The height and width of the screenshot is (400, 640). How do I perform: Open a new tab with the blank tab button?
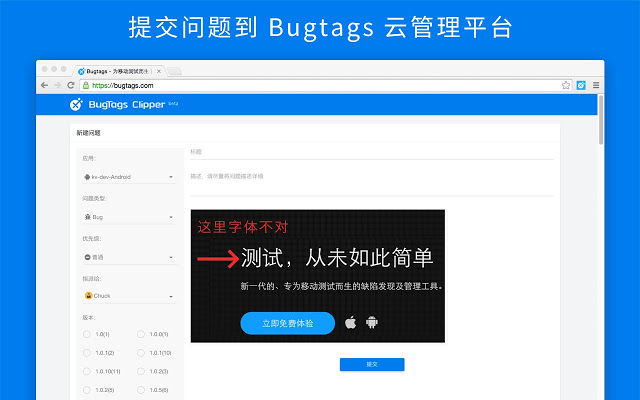pyautogui.click(x=174, y=71)
